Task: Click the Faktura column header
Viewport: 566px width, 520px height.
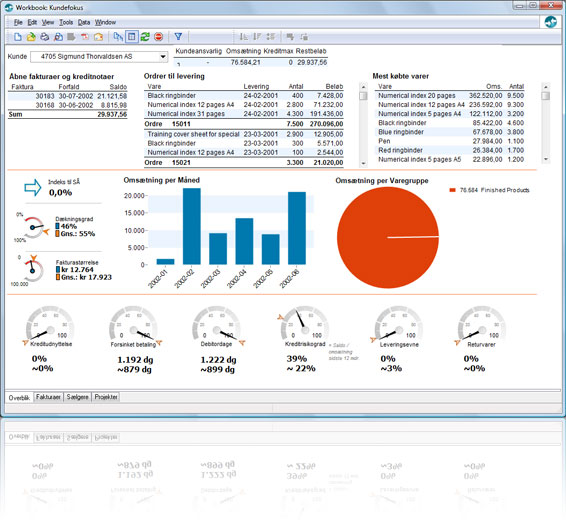Action: (x=22, y=87)
